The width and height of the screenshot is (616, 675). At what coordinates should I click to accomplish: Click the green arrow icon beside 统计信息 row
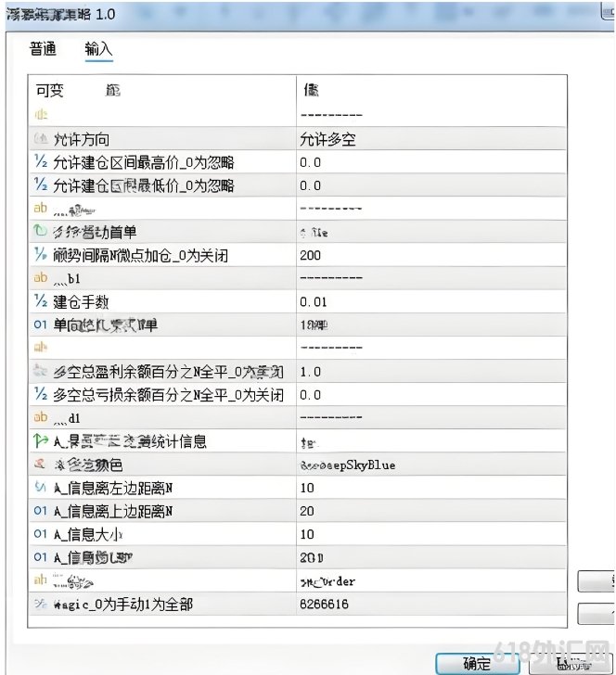41,440
